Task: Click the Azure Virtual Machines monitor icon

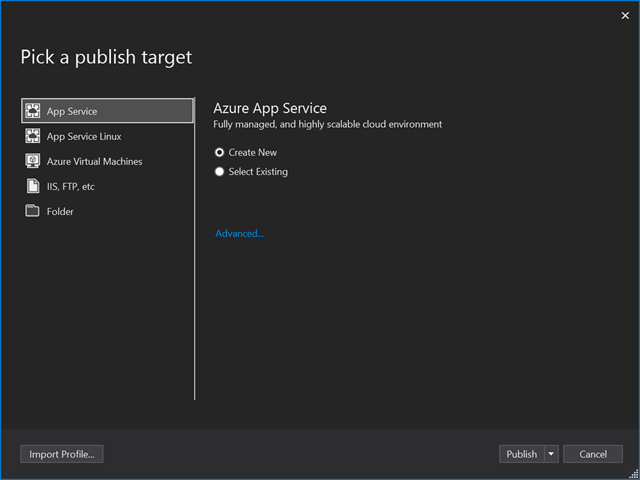Action: click(33, 161)
